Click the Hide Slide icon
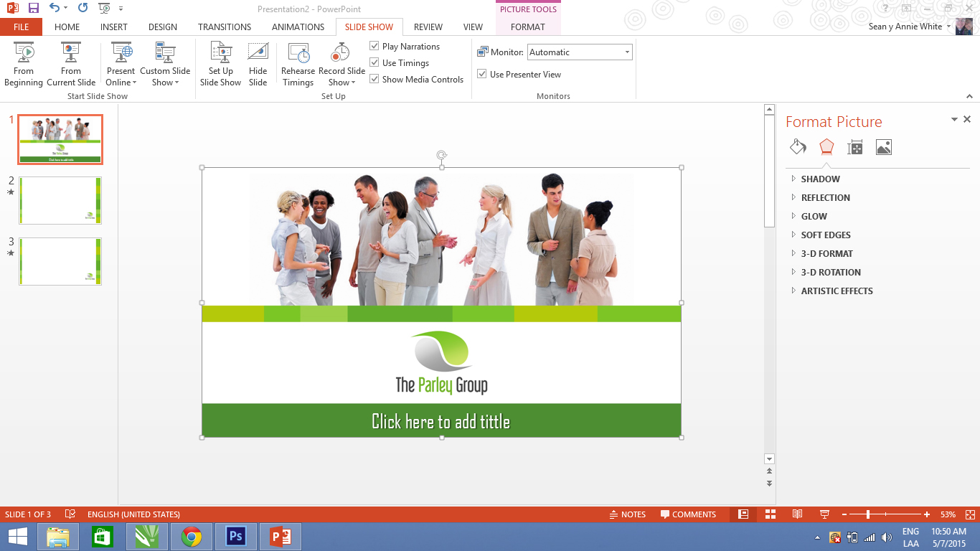This screenshot has height=551, width=980. click(x=258, y=63)
